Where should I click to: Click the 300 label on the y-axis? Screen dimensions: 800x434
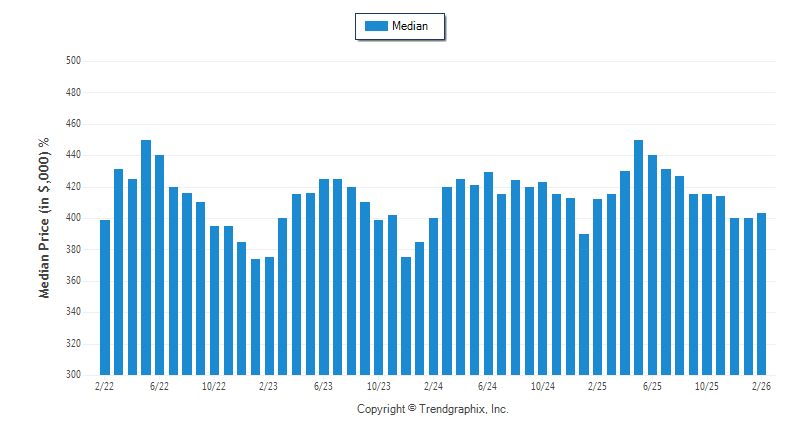72,375
